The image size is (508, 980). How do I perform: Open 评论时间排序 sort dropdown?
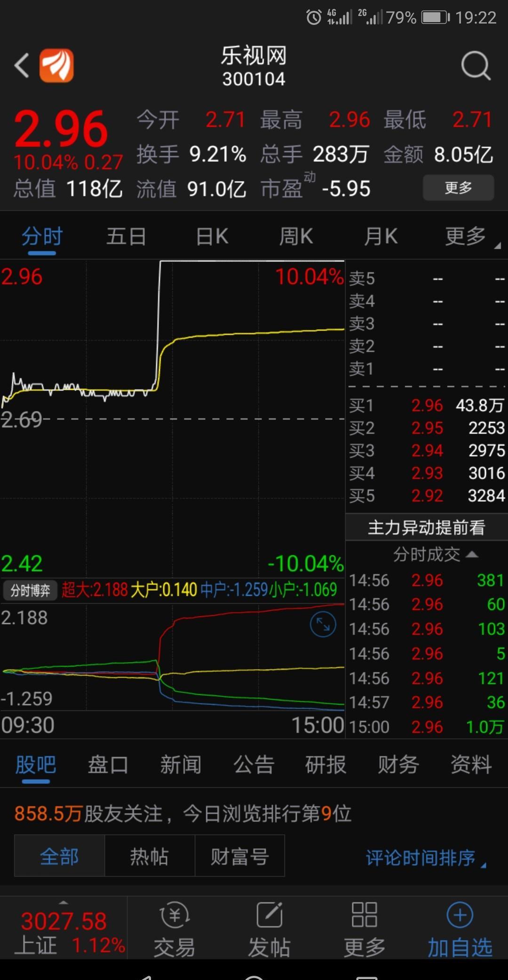pos(426,858)
